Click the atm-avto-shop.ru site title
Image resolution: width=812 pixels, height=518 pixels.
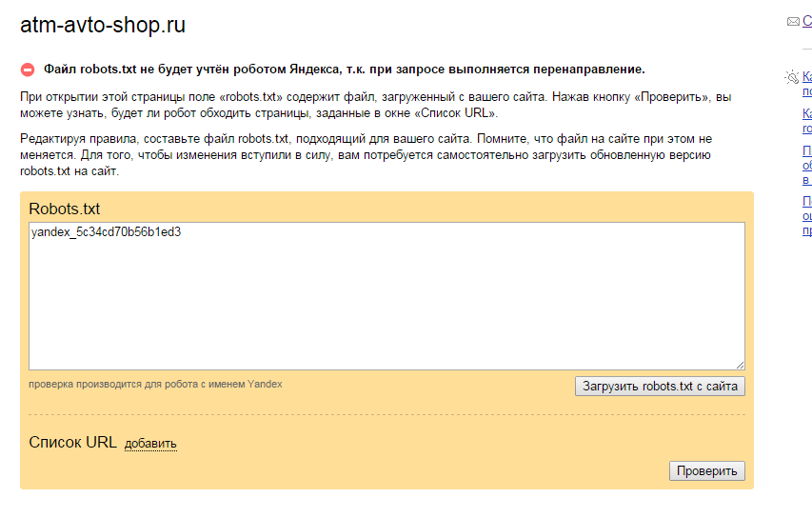(x=103, y=26)
